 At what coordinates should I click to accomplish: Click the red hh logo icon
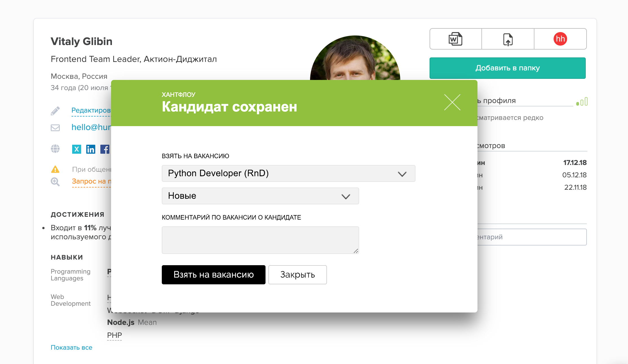[x=560, y=39]
